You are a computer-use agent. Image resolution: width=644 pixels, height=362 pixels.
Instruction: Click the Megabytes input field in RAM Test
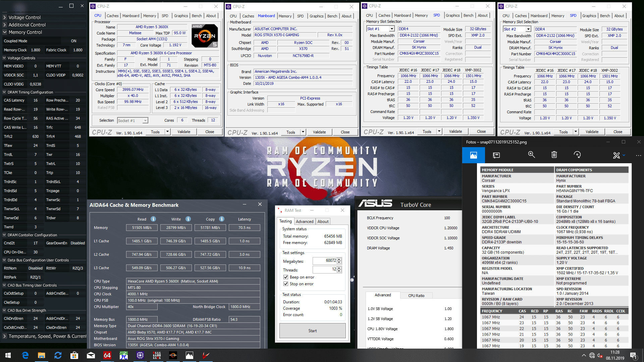324,261
